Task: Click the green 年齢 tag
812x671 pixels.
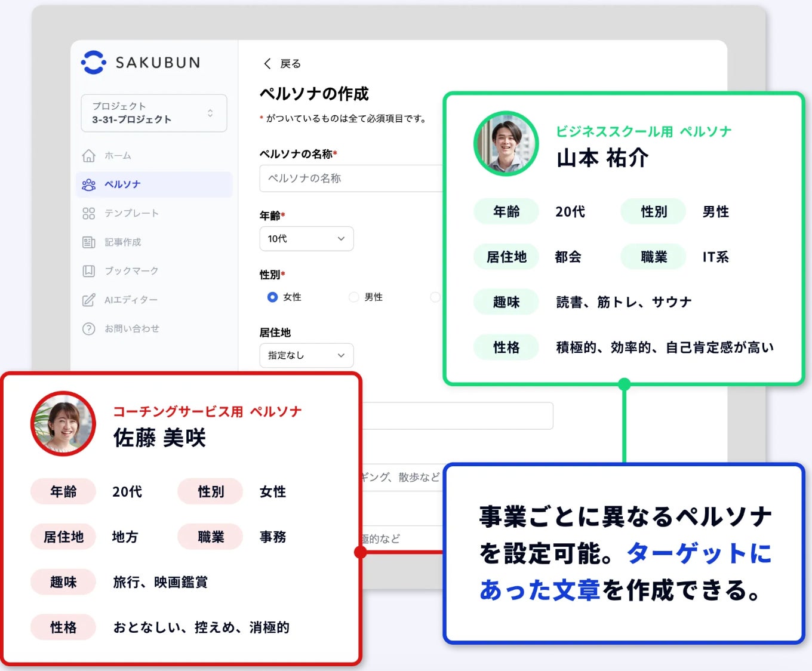Action: pyautogui.click(x=506, y=212)
